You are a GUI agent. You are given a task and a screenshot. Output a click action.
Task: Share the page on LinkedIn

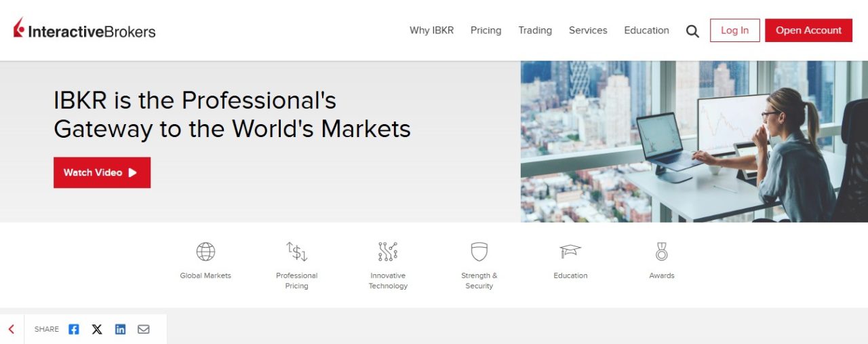pos(120,329)
